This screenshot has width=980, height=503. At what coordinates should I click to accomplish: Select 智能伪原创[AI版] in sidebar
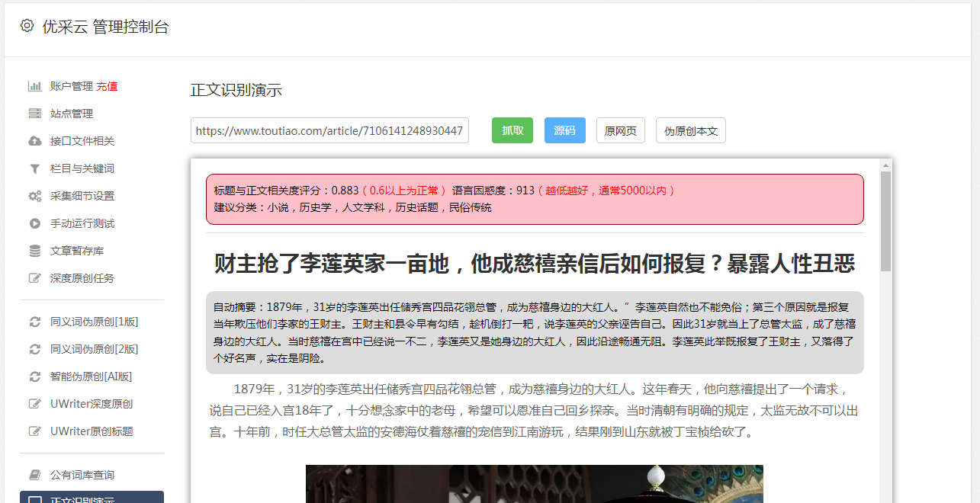[x=91, y=376]
